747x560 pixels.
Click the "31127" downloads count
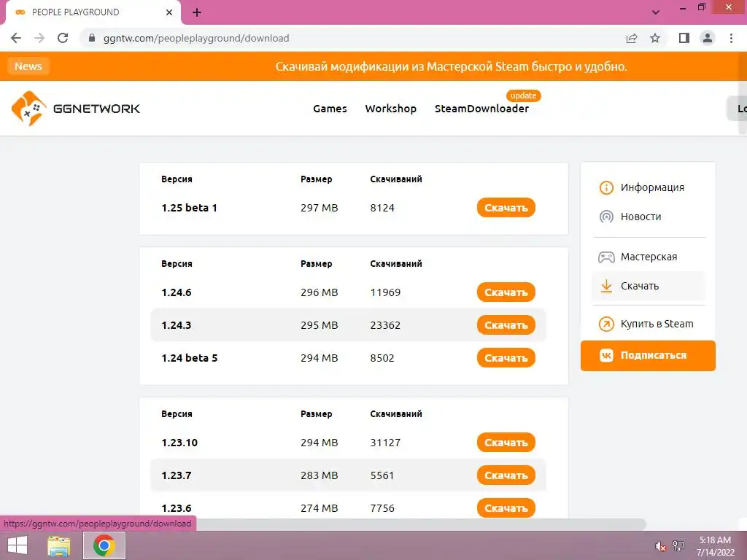385,443
